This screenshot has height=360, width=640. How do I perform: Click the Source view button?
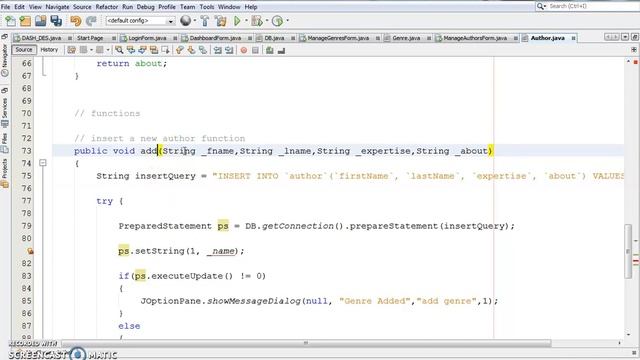[x=24, y=49]
